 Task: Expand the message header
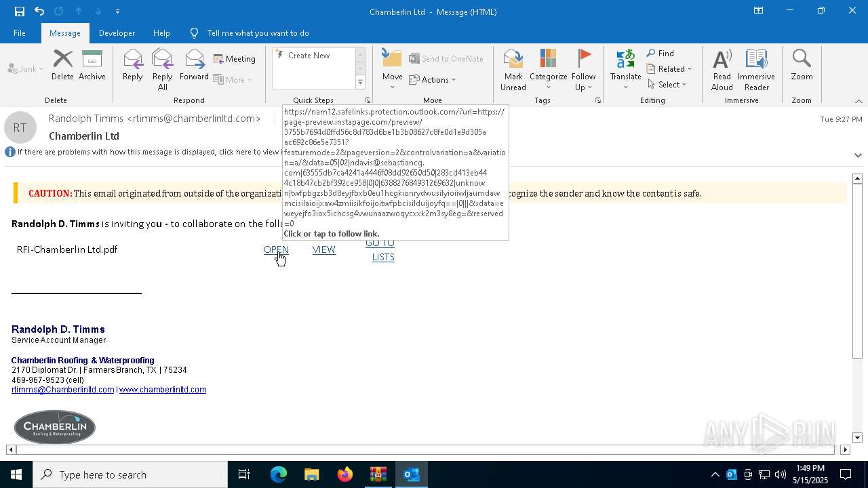858,155
